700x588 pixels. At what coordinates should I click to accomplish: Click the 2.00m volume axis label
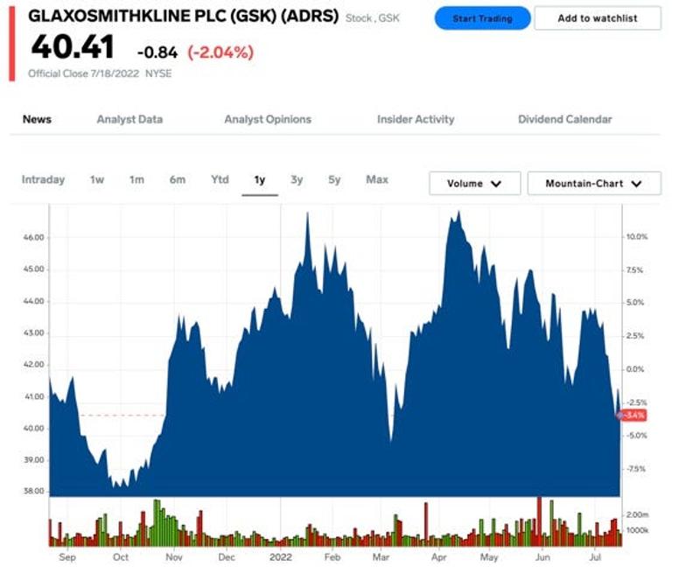click(638, 514)
